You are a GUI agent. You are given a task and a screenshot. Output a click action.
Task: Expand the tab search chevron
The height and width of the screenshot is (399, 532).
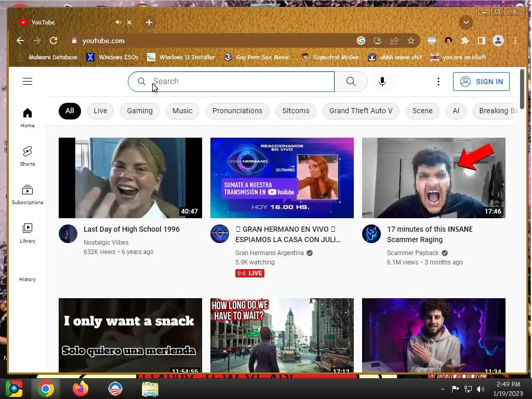pos(466,23)
